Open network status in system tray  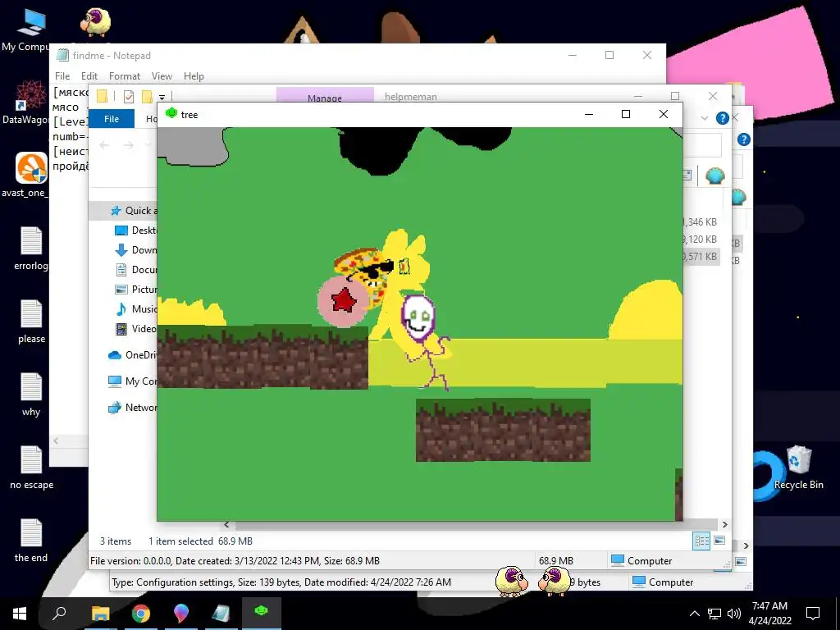click(x=714, y=614)
